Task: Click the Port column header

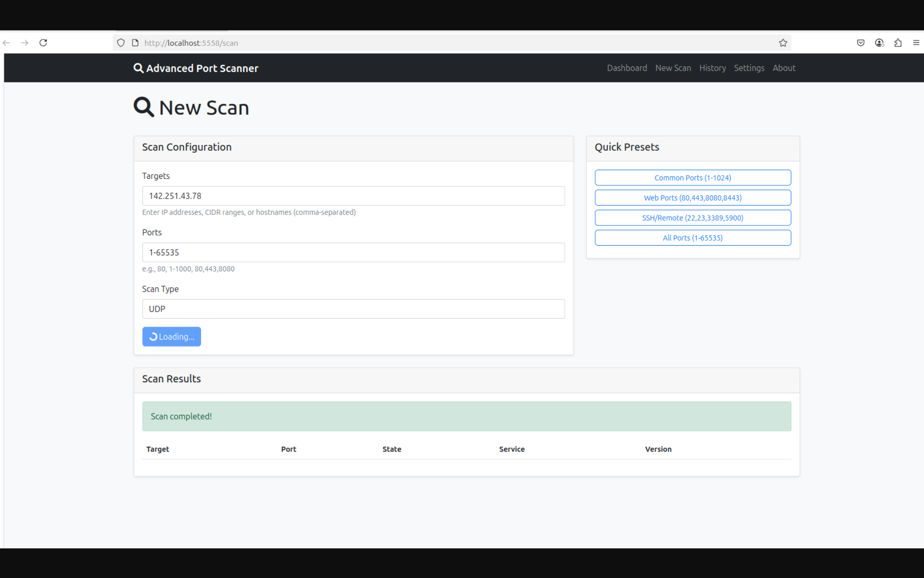Action: pos(289,449)
